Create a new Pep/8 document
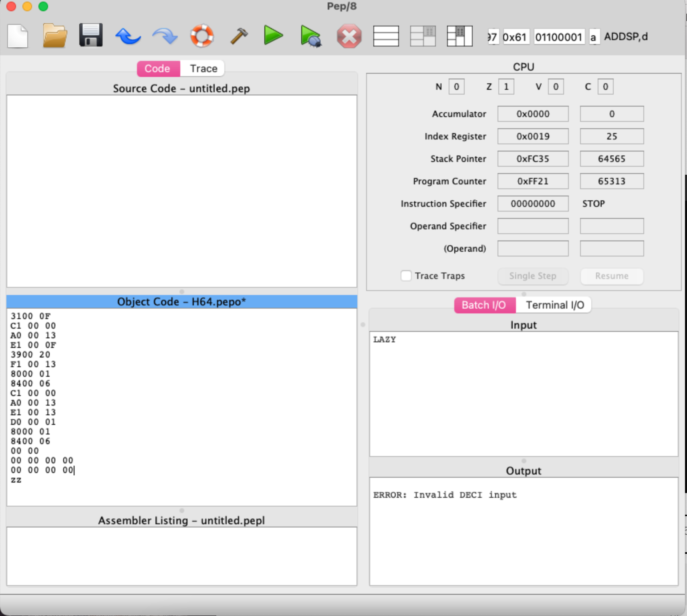 18,36
